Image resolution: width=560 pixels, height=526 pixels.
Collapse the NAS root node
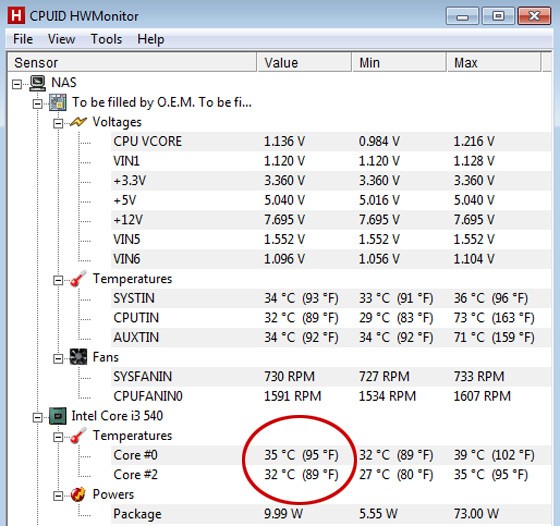(x=17, y=85)
